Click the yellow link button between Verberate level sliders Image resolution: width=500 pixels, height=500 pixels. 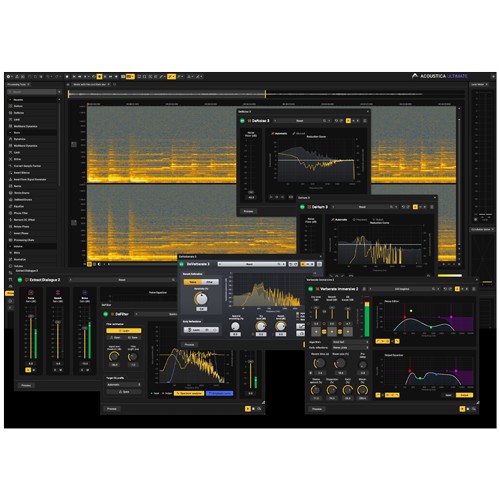[324, 332]
